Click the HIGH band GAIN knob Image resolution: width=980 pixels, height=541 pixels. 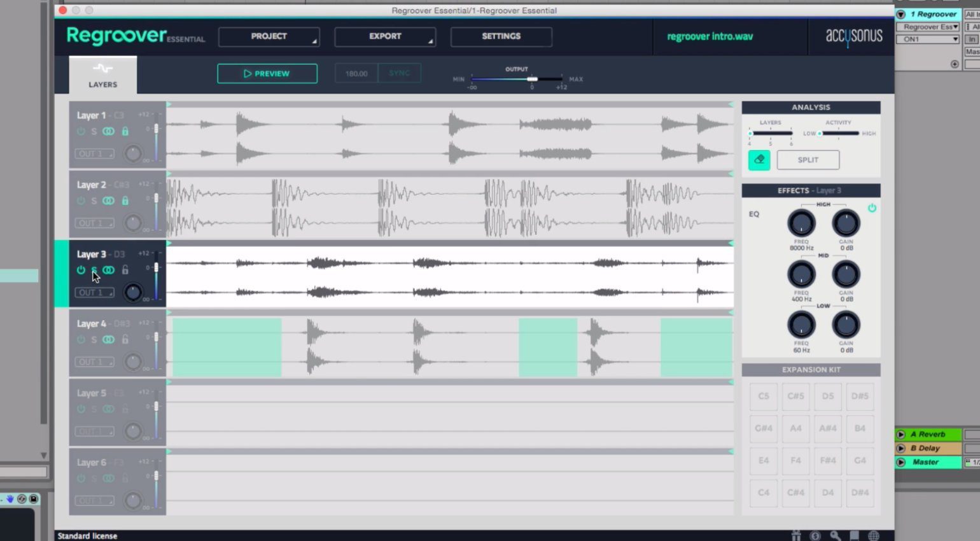(x=846, y=223)
